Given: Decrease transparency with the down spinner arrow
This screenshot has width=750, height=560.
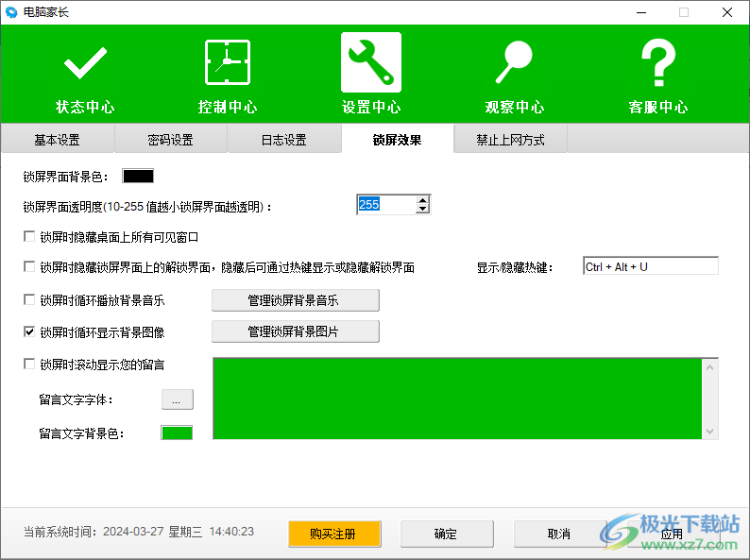Looking at the screenshot, I should pos(422,209).
